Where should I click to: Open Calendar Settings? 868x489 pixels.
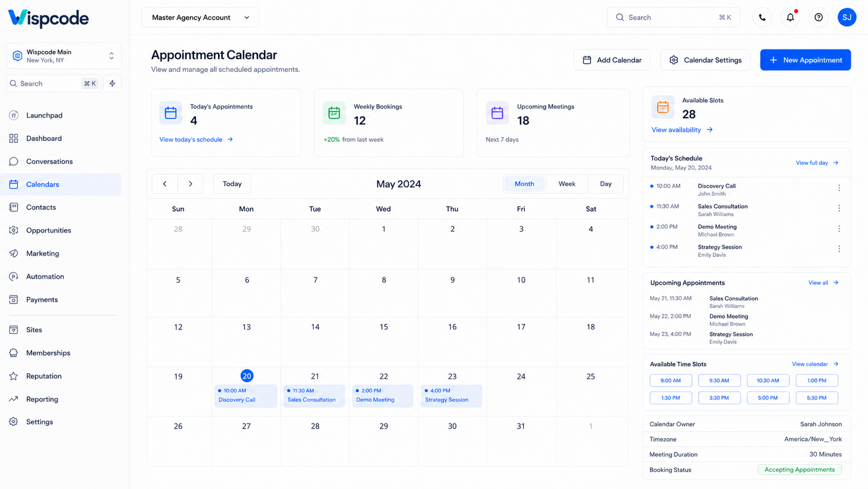coord(705,60)
